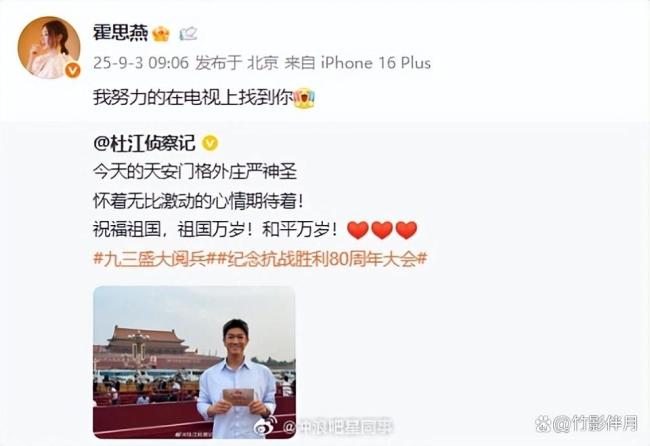Image resolution: width=650 pixels, height=446 pixels.
Task: Click the Weibo logo watermark on the photo
Action: tap(265, 426)
